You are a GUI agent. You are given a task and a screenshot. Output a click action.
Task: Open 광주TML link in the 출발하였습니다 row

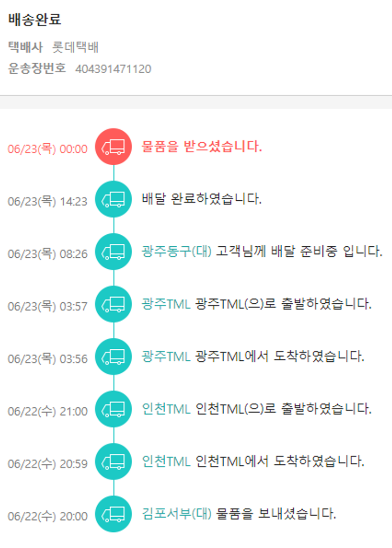click(x=166, y=304)
